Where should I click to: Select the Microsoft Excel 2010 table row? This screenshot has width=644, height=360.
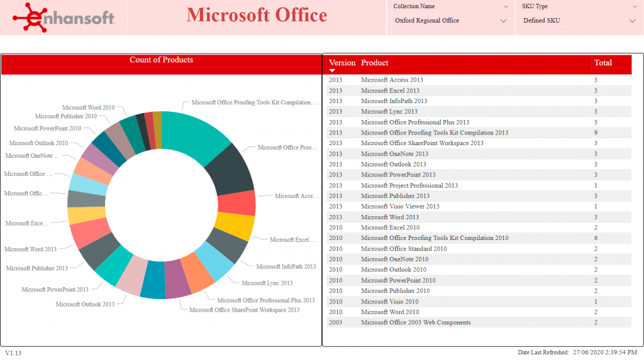coord(479,227)
